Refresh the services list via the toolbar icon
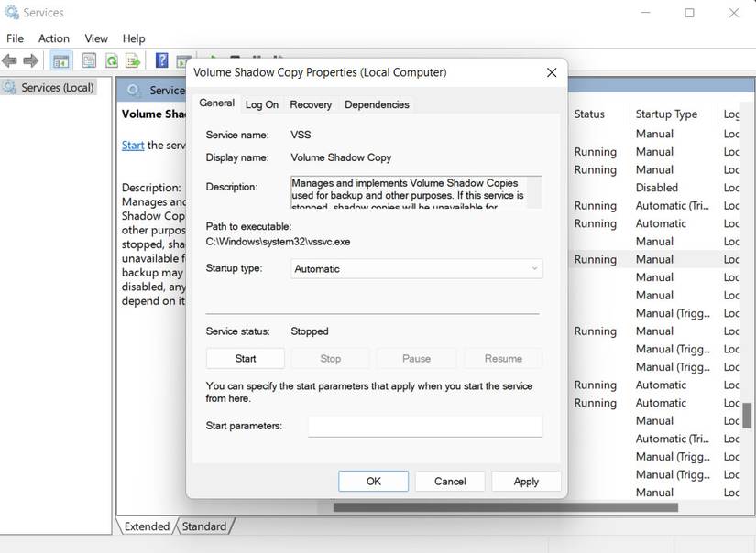The image size is (756, 553). click(x=111, y=60)
